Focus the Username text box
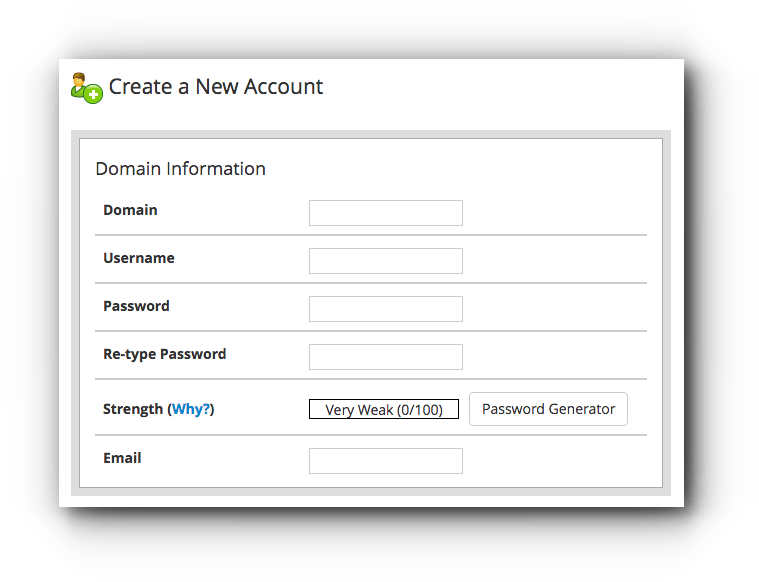This screenshot has width=759, height=582. pyautogui.click(x=386, y=261)
